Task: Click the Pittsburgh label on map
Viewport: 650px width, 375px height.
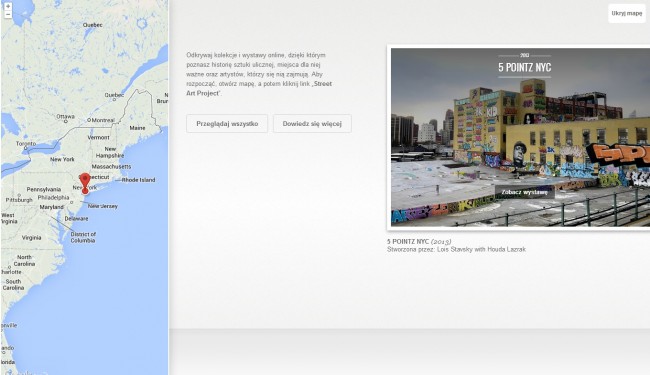Action: (19, 200)
